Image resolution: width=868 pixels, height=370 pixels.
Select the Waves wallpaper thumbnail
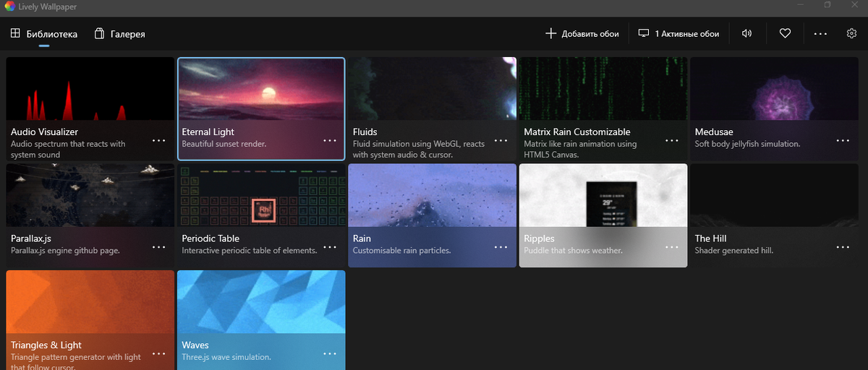(261, 302)
